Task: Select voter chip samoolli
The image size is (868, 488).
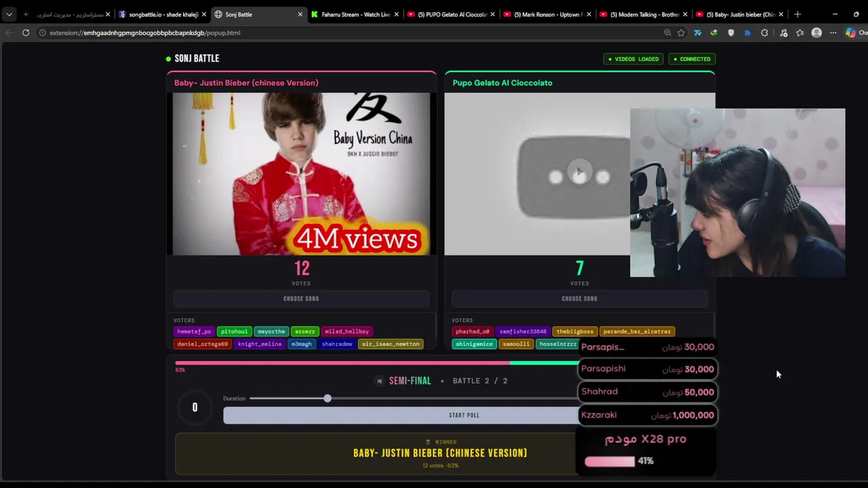Action: [516, 344]
